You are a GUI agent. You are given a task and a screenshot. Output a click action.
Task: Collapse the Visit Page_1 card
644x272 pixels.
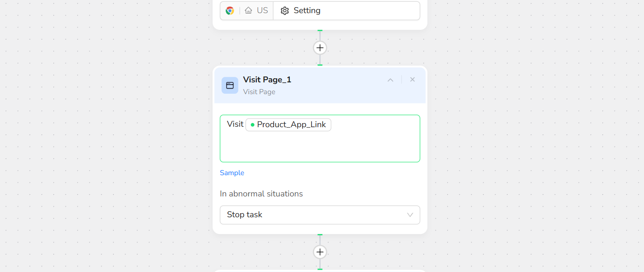point(390,80)
